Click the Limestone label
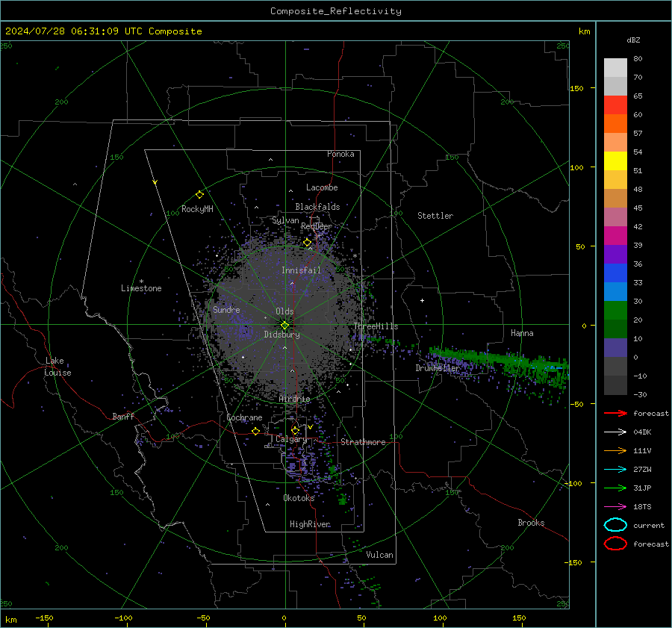This screenshot has width=672, height=628. pos(141,288)
